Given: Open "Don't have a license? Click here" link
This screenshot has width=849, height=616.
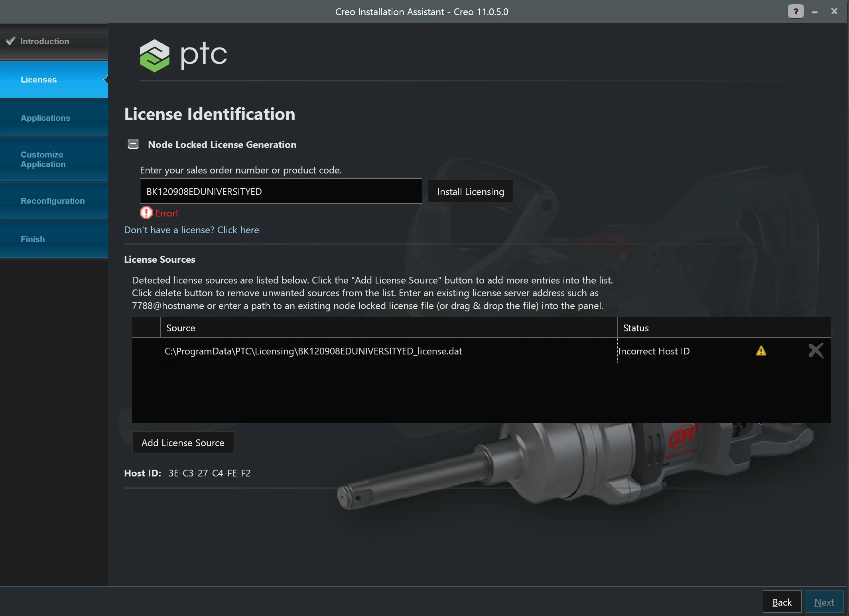Looking at the screenshot, I should [x=191, y=230].
